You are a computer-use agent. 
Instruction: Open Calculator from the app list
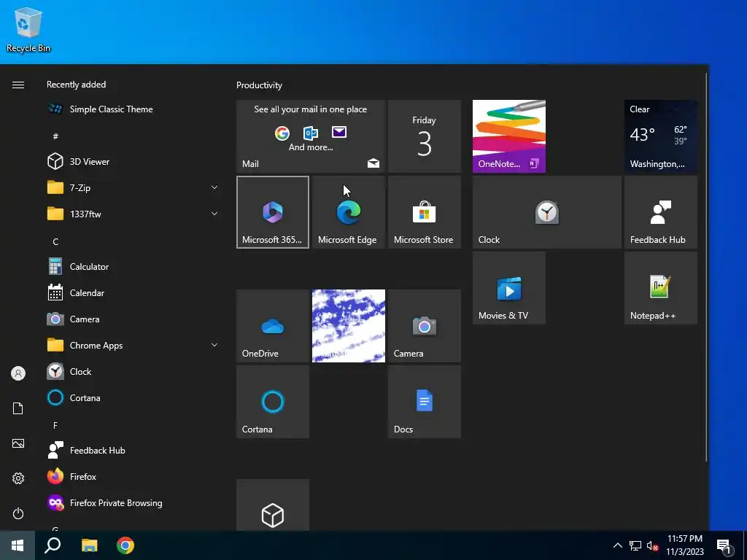coord(133,267)
